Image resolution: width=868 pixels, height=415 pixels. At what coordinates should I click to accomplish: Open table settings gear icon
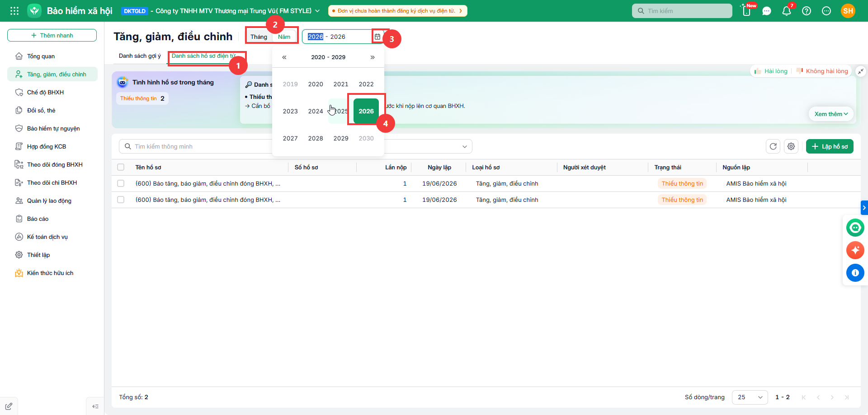791,146
